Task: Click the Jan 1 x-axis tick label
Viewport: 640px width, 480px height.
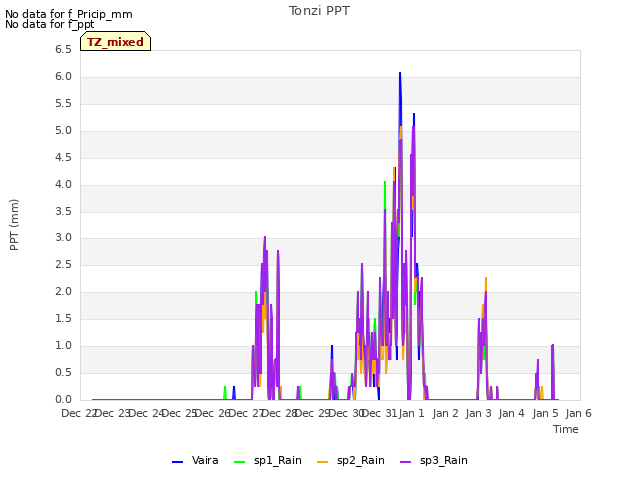Action: [x=411, y=413]
